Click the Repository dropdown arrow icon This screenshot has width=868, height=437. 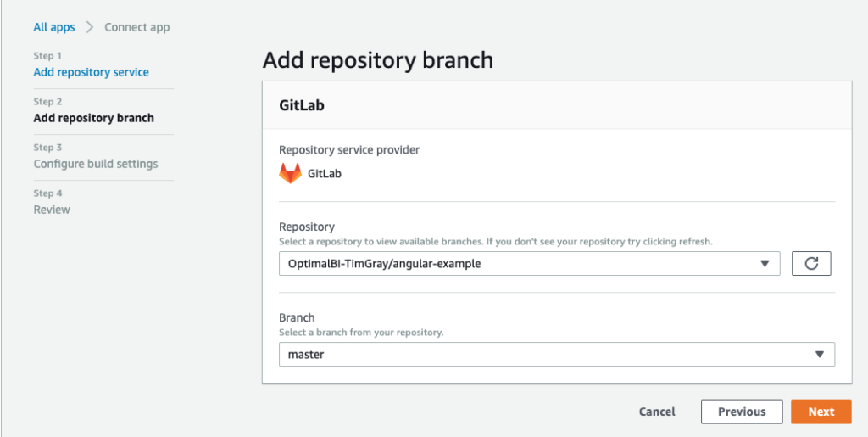(765, 264)
